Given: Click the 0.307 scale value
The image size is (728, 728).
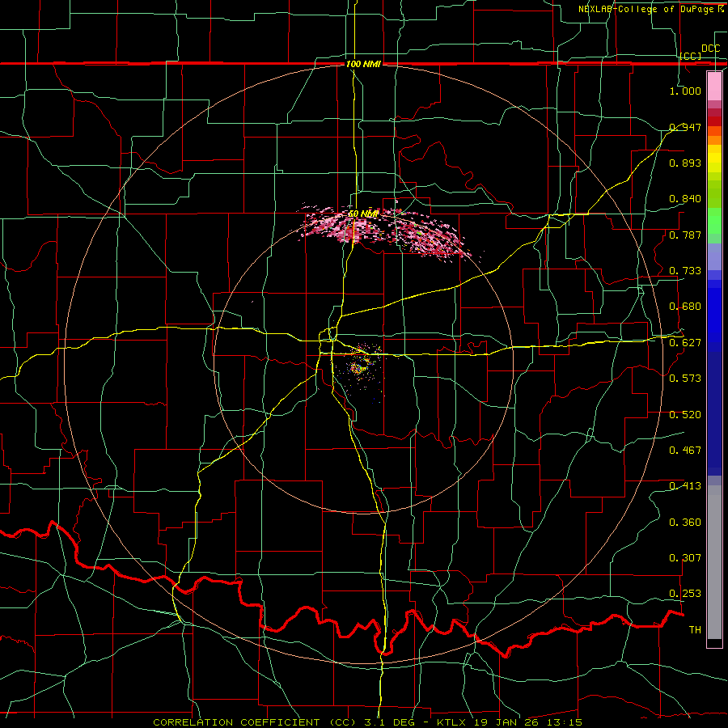Looking at the screenshot, I should point(685,558).
